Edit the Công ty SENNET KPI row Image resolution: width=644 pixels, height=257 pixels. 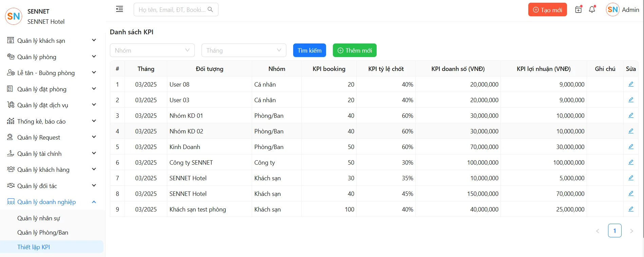[631, 162]
